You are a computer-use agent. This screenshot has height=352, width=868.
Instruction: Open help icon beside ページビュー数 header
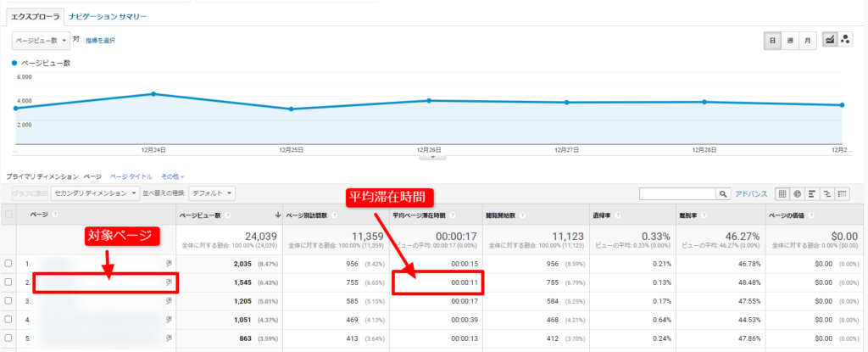[228, 215]
